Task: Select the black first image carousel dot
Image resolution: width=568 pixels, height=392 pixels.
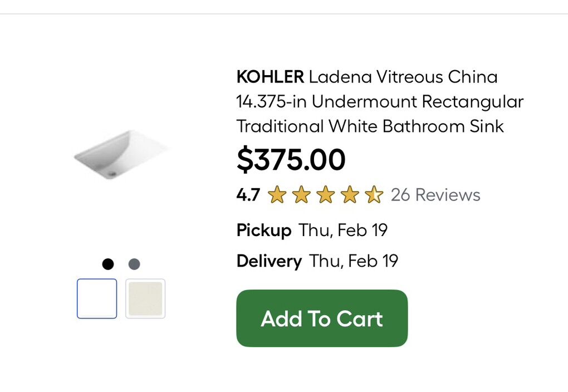Action: 108,264
